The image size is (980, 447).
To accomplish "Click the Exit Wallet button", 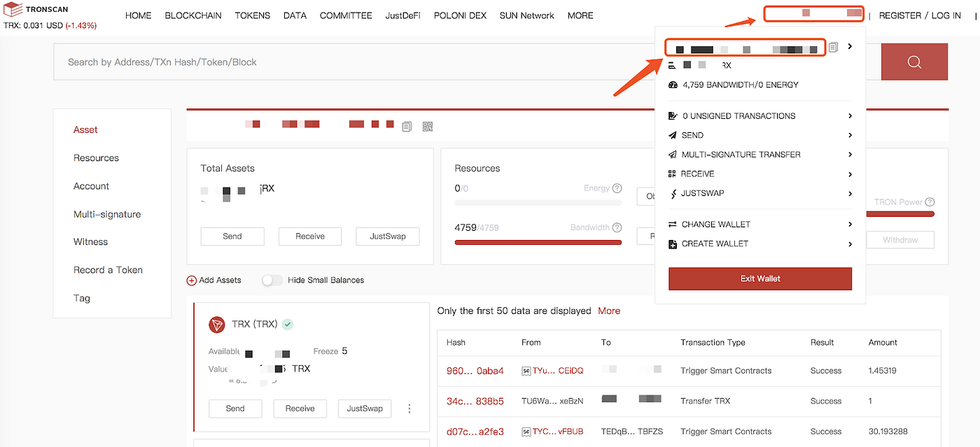I will pyautogui.click(x=760, y=278).
